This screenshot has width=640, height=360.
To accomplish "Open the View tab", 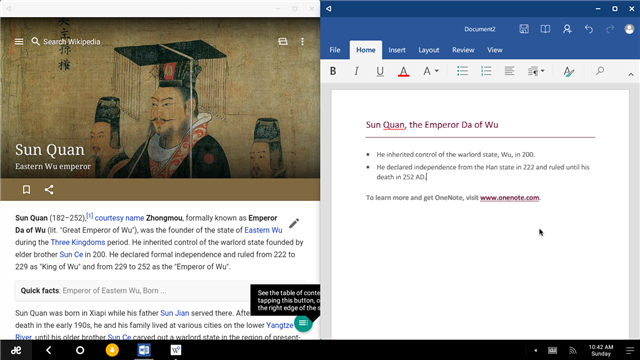I will pos(495,50).
